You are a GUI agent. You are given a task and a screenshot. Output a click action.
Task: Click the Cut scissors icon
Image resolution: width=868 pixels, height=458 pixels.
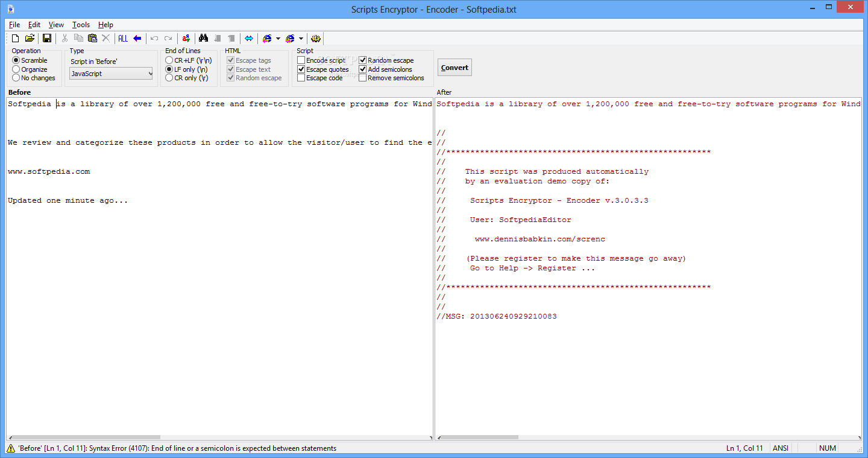(64, 38)
